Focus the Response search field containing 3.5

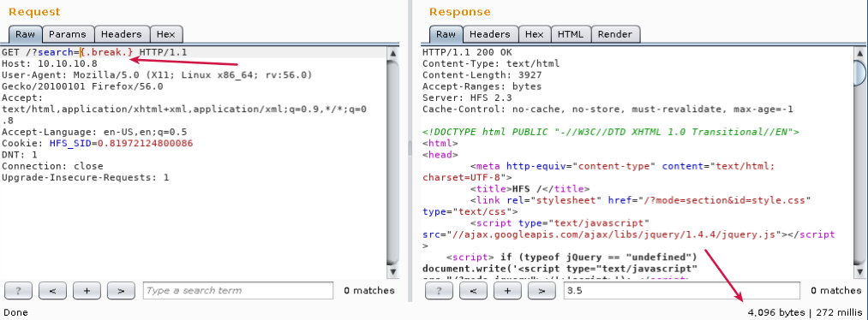click(x=682, y=290)
